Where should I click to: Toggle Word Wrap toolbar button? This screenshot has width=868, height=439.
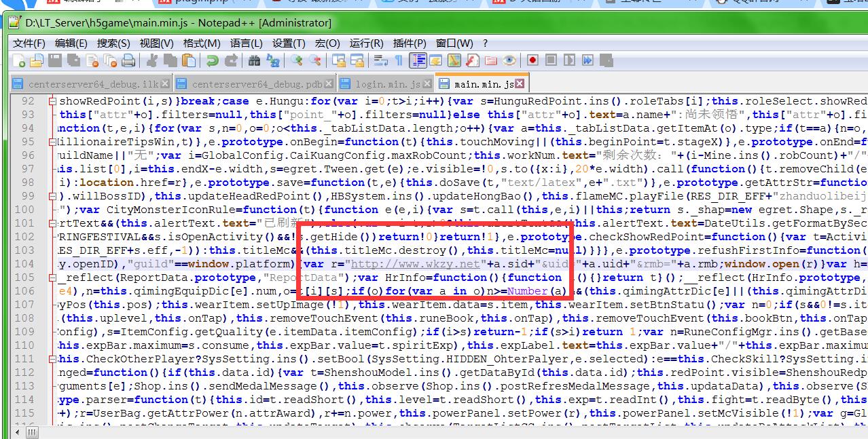click(x=381, y=61)
